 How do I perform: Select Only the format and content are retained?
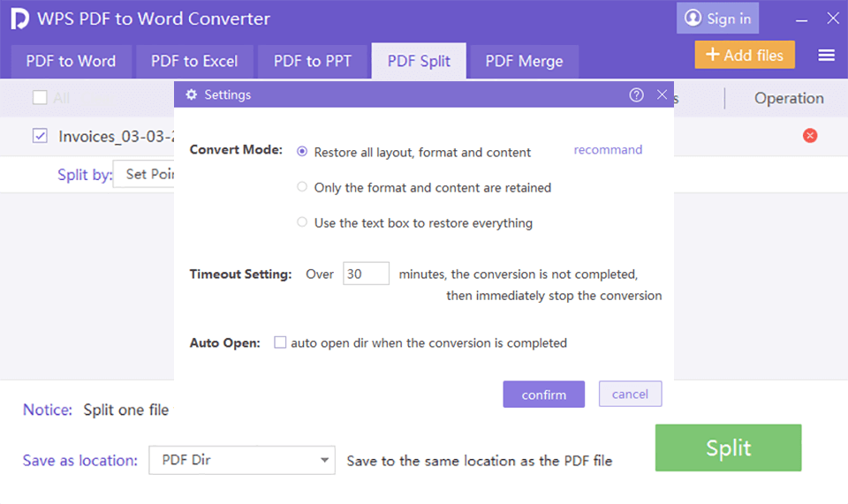click(x=302, y=187)
